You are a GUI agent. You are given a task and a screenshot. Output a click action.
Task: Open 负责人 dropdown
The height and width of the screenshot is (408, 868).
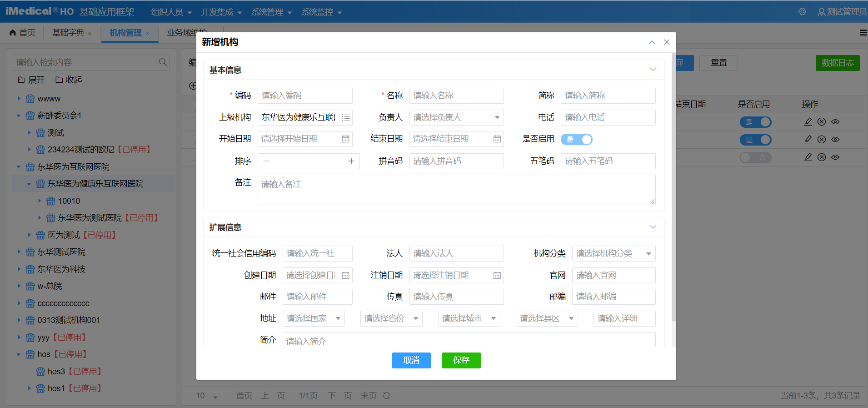tap(456, 117)
